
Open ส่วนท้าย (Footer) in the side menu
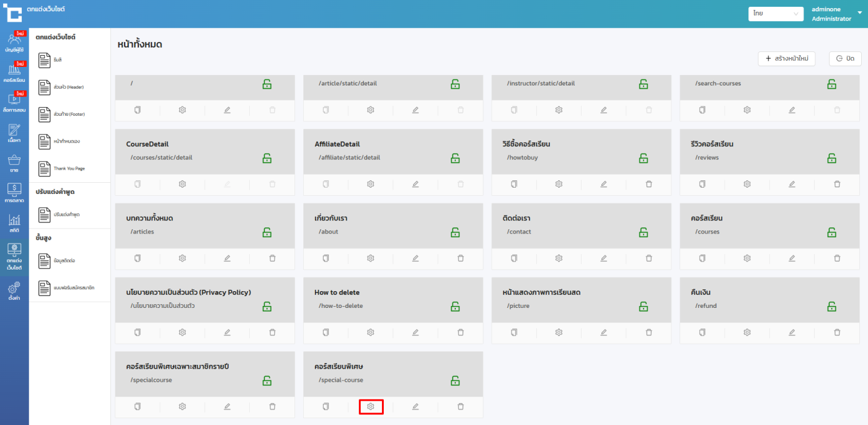(61, 115)
